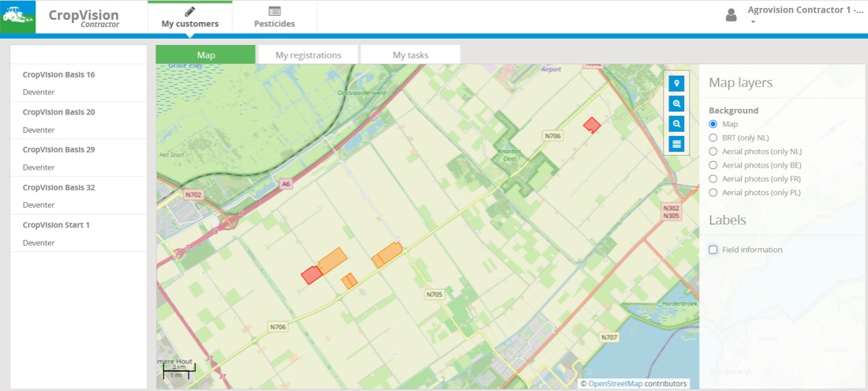
Task: Click the large orange field adjoining the red field
Action: coord(332,261)
